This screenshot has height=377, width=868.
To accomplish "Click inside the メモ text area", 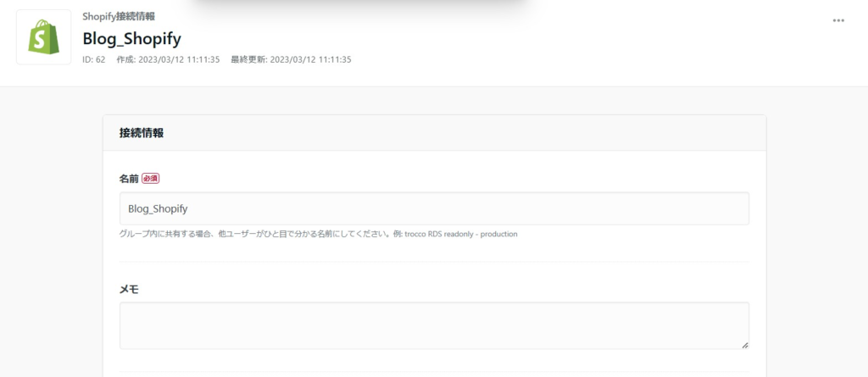I will point(434,325).
